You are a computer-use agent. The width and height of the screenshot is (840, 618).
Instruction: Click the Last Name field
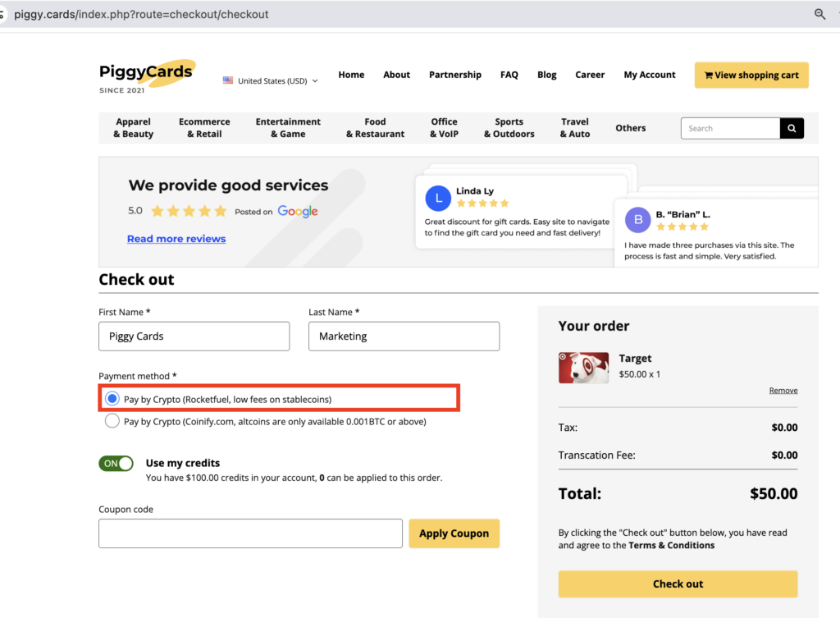point(404,336)
